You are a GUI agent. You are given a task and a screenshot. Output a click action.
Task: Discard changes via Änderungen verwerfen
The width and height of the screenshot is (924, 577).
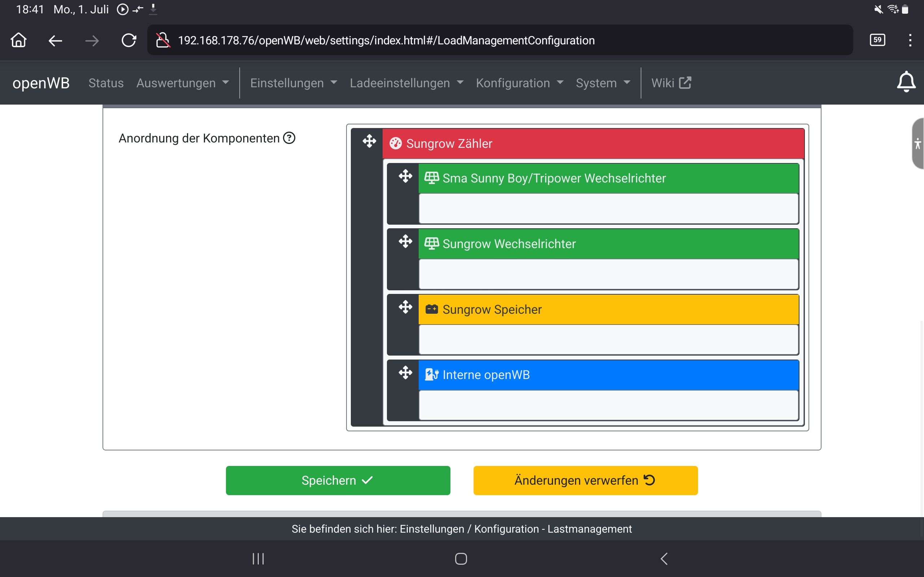(585, 480)
